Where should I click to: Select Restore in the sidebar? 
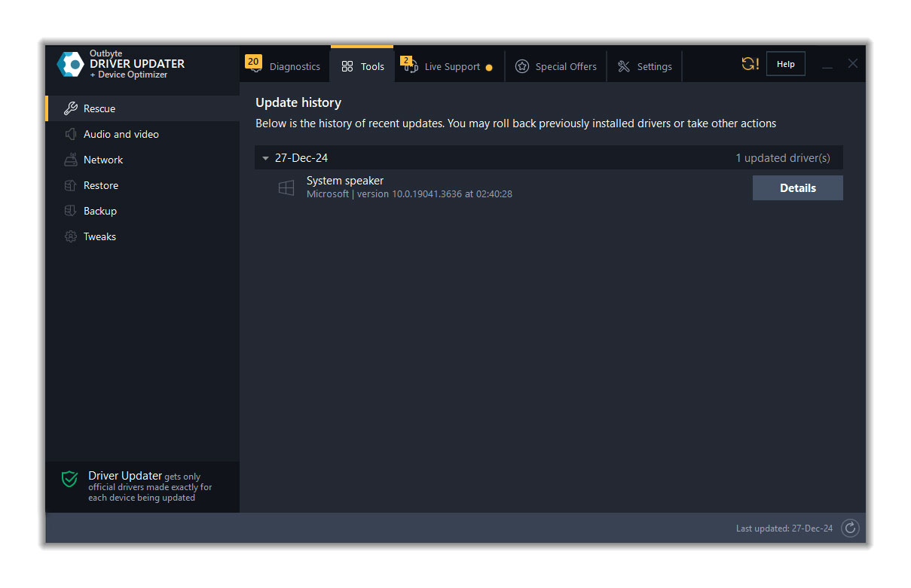pos(142,185)
